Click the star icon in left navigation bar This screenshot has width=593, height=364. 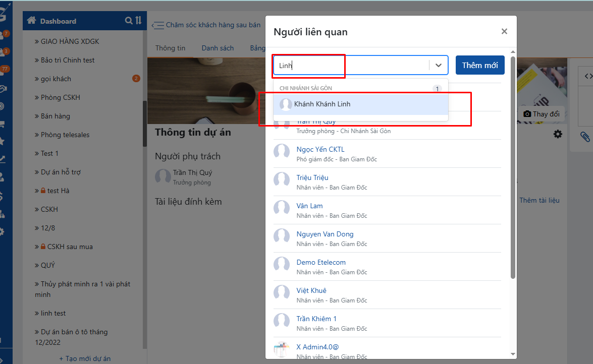3,141
